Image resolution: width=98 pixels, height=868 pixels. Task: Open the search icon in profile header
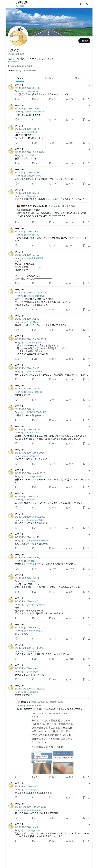click(88, 4)
